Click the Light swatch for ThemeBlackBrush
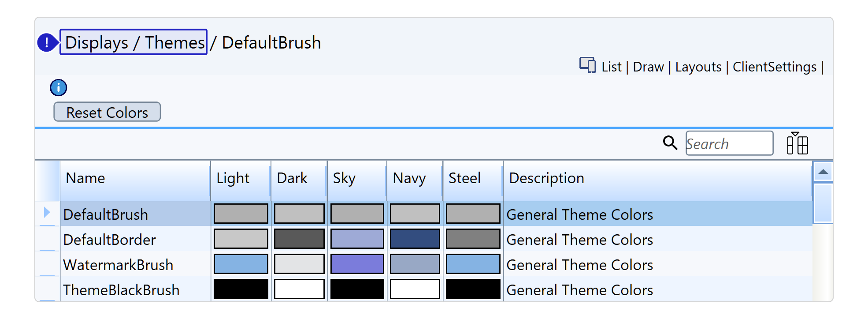The image size is (868, 319). point(241,289)
